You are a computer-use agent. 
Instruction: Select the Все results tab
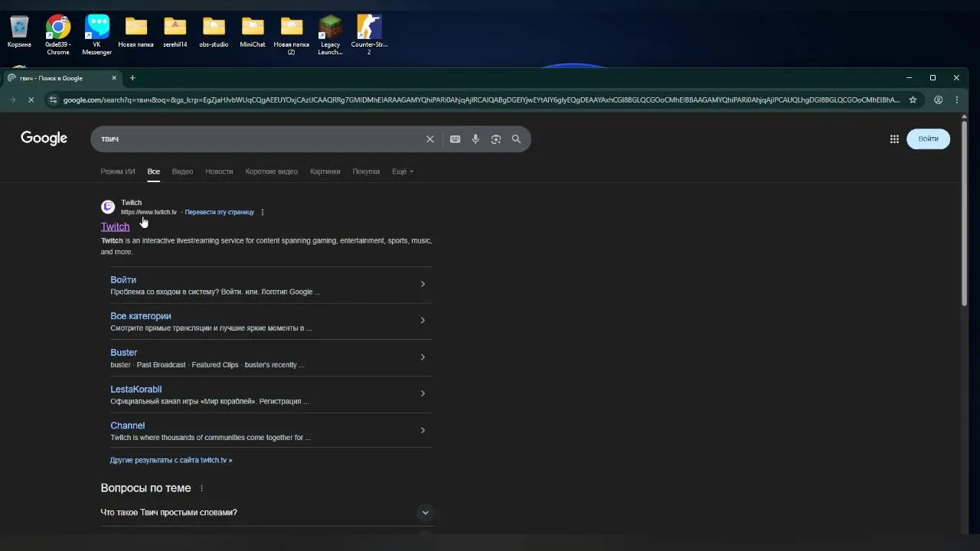(154, 171)
